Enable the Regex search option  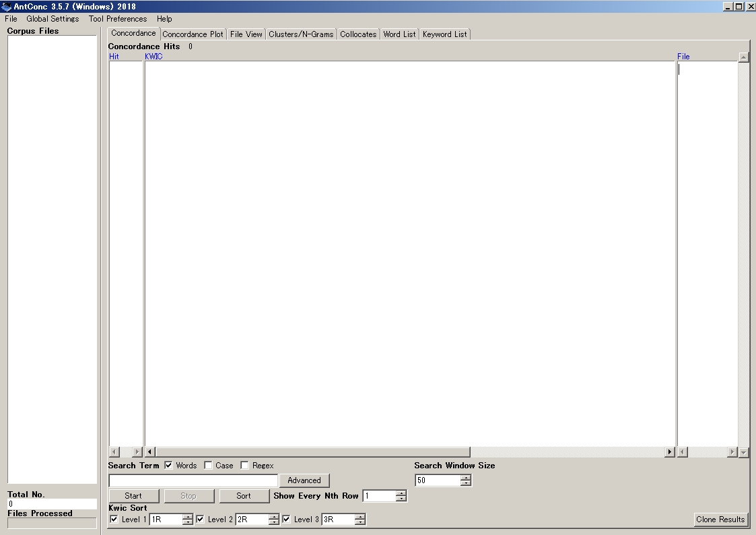point(244,465)
